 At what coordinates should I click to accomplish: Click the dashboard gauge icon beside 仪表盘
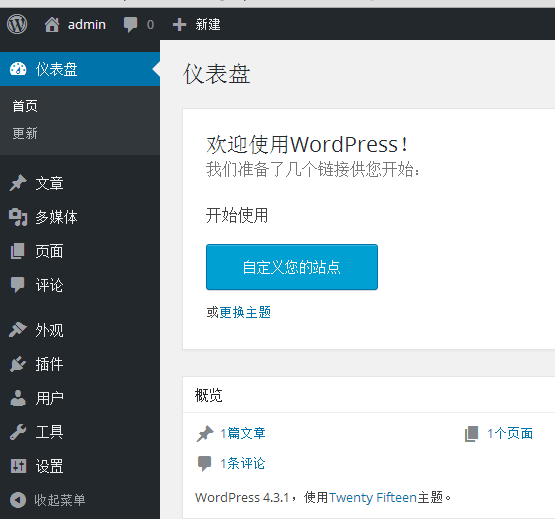click(x=18, y=69)
